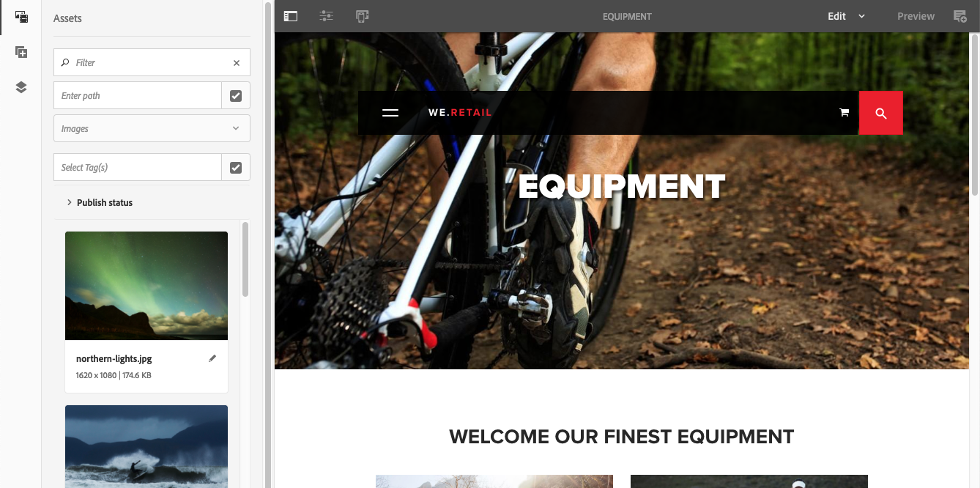Click the red search button
The height and width of the screenshot is (488, 980).
881,113
